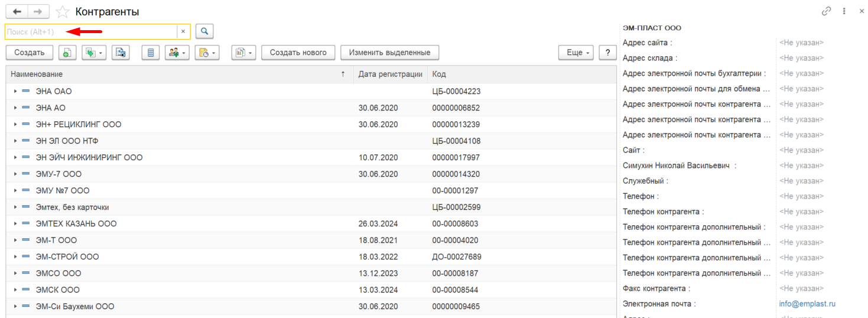Select the ЭН+ РЕЦИКЛИНГ ООО name
The image size is (868, 318).
pyautogui.click(x=79, y=125)
